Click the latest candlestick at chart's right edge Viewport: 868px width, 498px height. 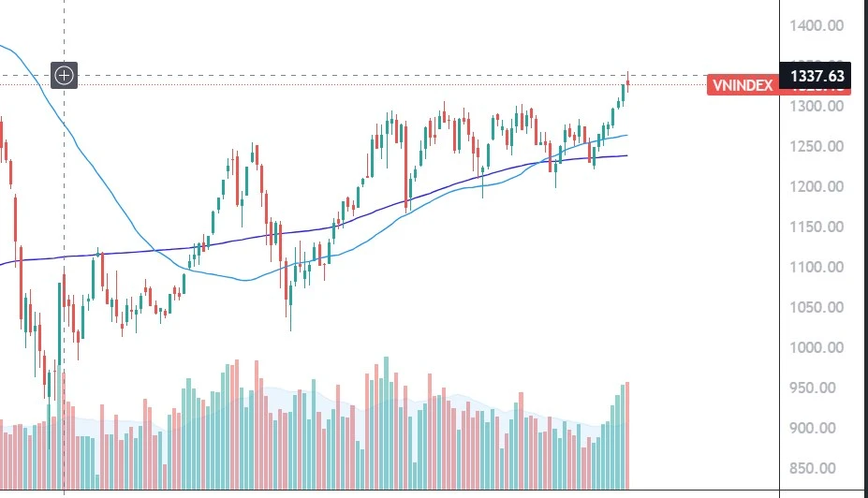click(626, 83)
